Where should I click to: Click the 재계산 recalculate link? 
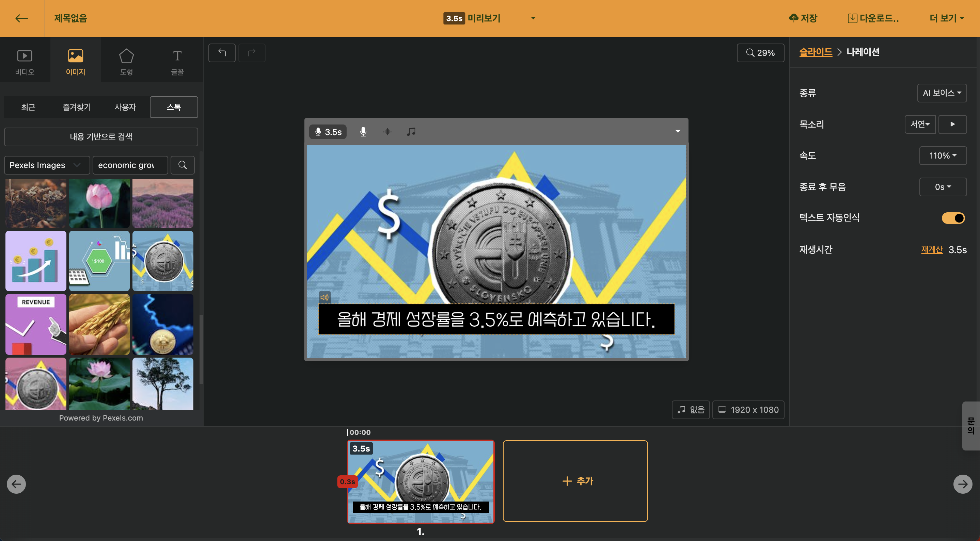pyautogui.click(x=932, y=249)
